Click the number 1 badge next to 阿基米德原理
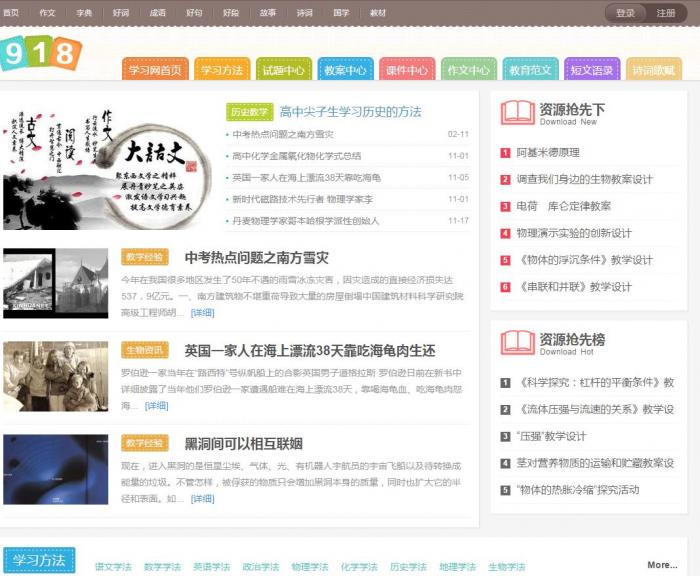This screenshot has height=576, width=700. pyautogui.click(x=505, y=153)
